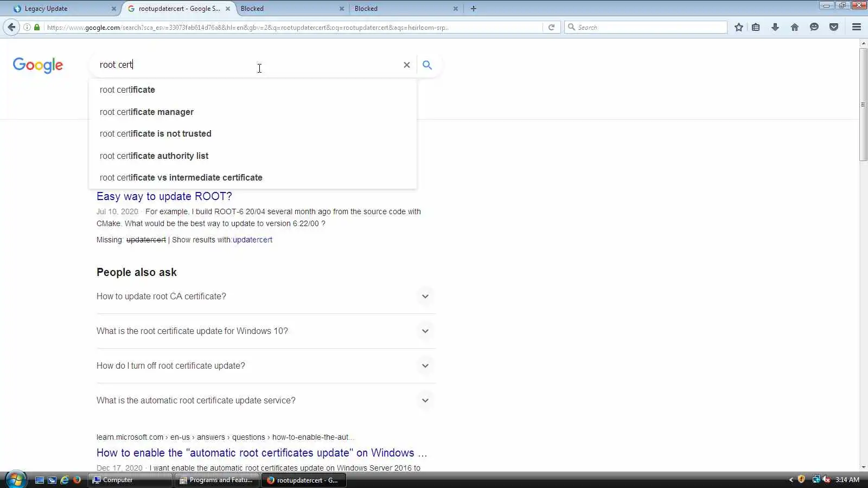Show your bookmarks list
This screenshot has height=488, width=868.
pos(756,27)
